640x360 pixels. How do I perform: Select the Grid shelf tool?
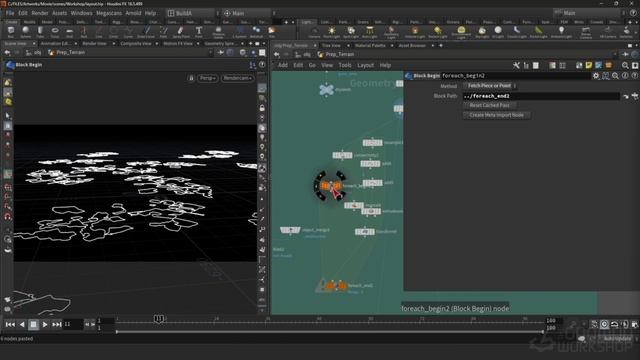tap(69, 32)
